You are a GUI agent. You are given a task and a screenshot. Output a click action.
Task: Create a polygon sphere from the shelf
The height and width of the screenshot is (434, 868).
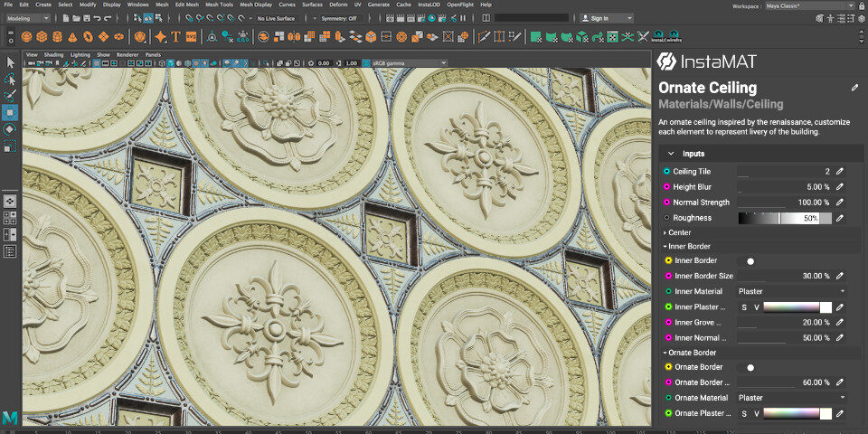[x=26, y=37]
